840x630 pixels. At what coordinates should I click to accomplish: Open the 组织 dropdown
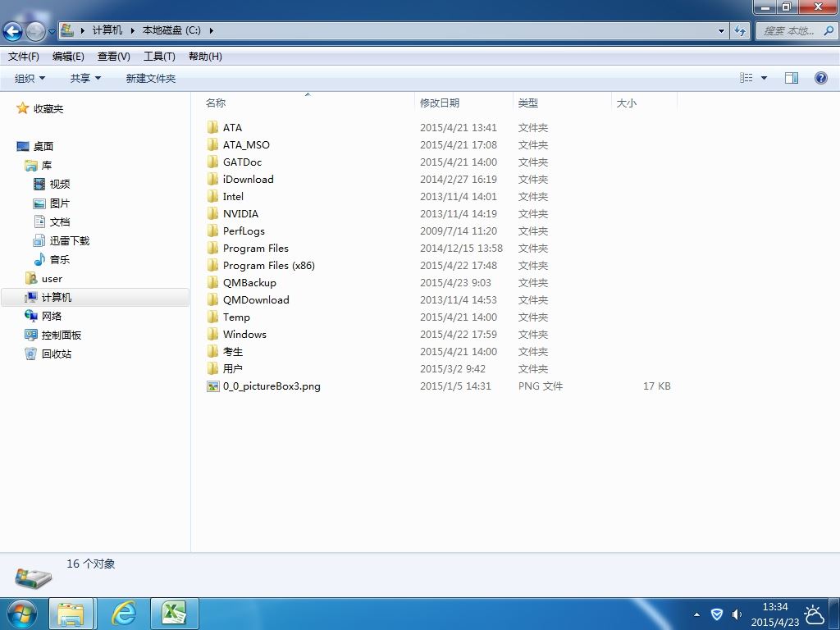pyautogui.click(x=30, y=78)
